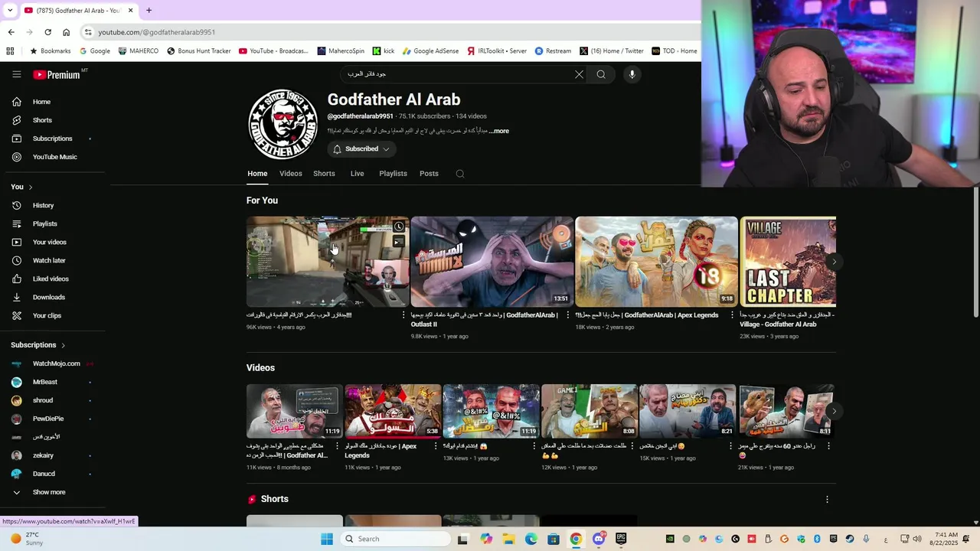Open the Shorts section options menu
The image size is (980, 551).
tap(827, 499)
